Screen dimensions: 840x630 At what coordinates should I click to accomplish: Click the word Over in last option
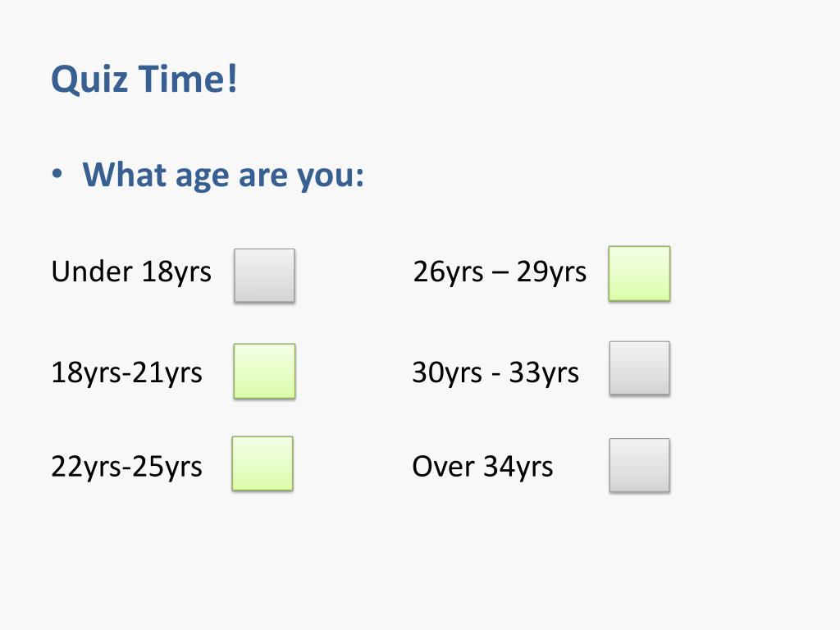(443, 466)
